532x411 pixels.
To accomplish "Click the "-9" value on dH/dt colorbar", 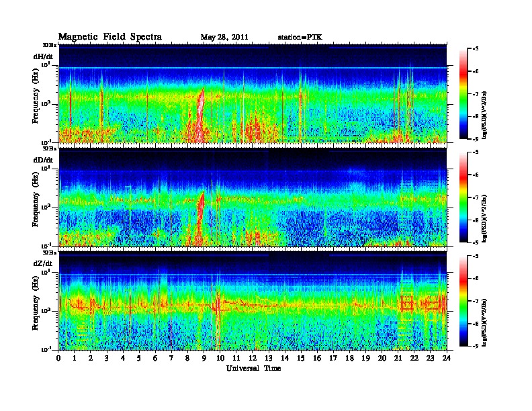I will 476,139.
